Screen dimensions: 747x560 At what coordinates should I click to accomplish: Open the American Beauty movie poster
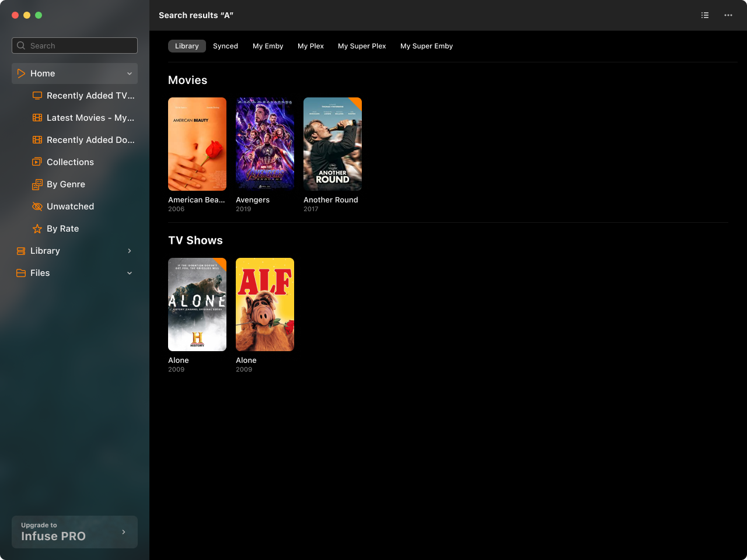tap(197, 144)
